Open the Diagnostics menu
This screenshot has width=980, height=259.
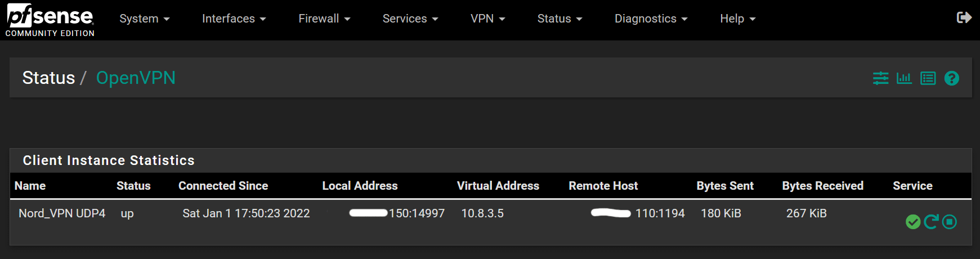pos(651,19)
